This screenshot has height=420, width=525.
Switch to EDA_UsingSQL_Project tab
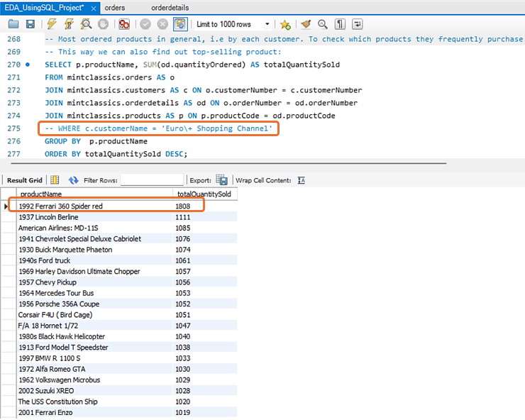[x=44, y=8]
